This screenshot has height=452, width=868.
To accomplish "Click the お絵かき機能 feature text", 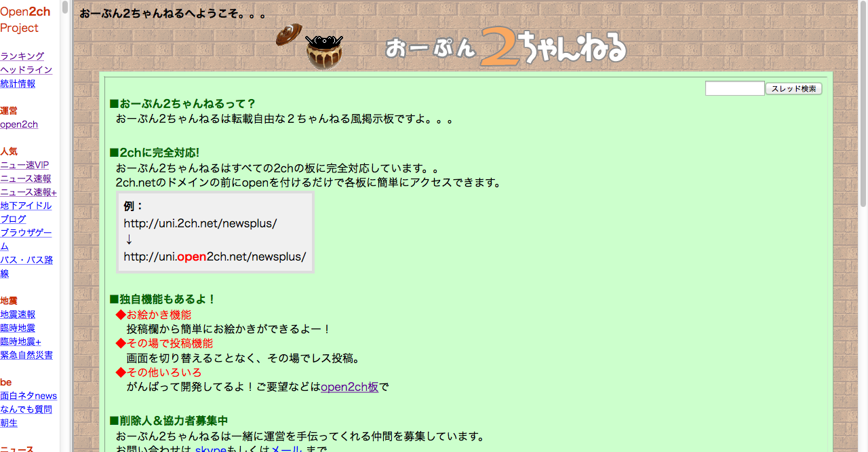I will click(153, 314).
